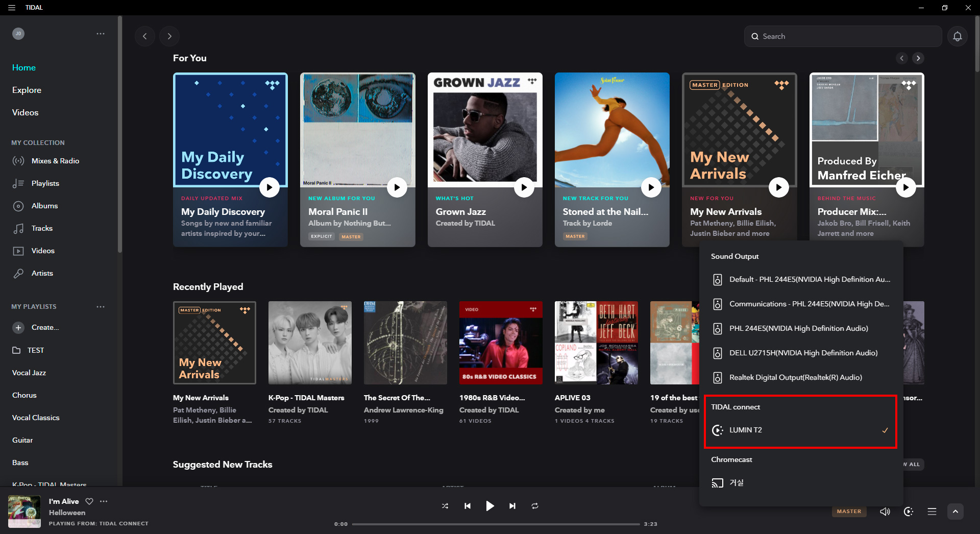This screenshot has width=980, height=534.
Task: Open the volume speaker control
Action: pyautogui.click(x=885, y=512)
